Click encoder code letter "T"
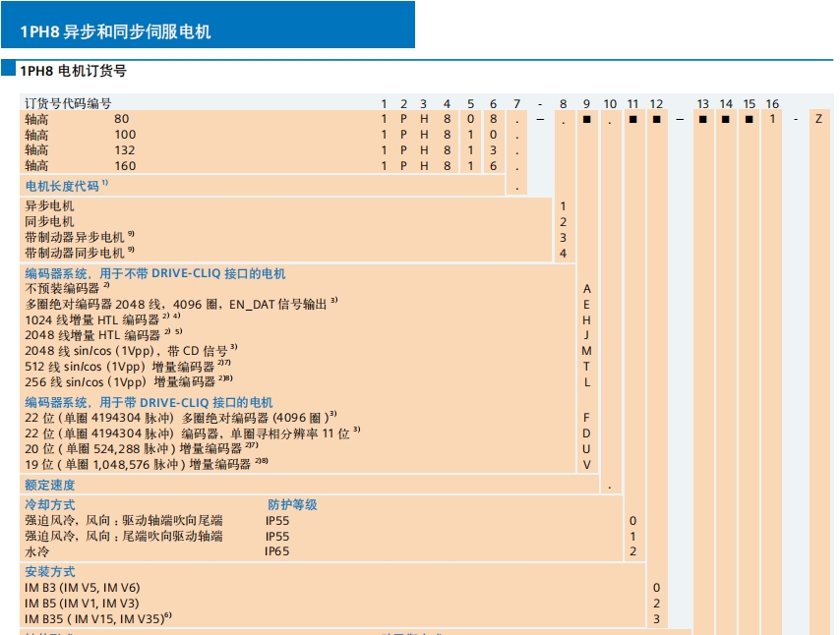840x635 pixels. pos(586,367)
